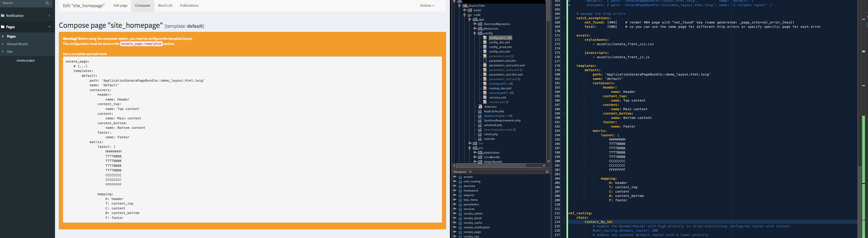
Task: Click the src folder icon
Action: tap(475, 148)
